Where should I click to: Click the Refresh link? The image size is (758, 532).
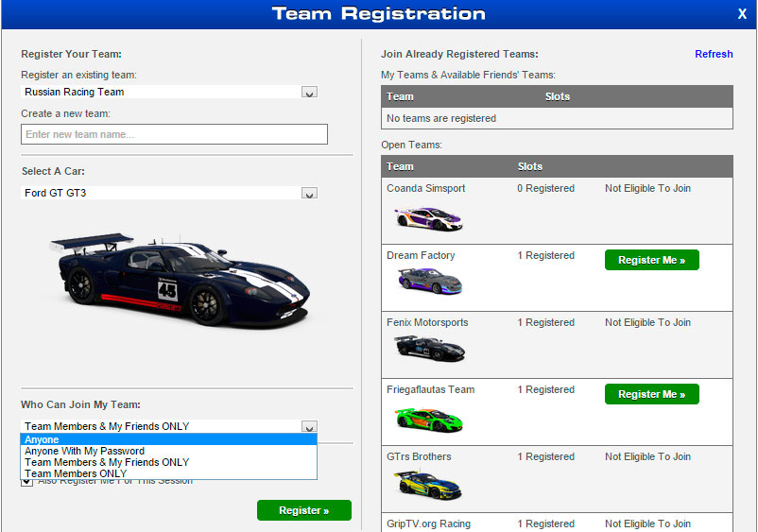click(714, 54)
